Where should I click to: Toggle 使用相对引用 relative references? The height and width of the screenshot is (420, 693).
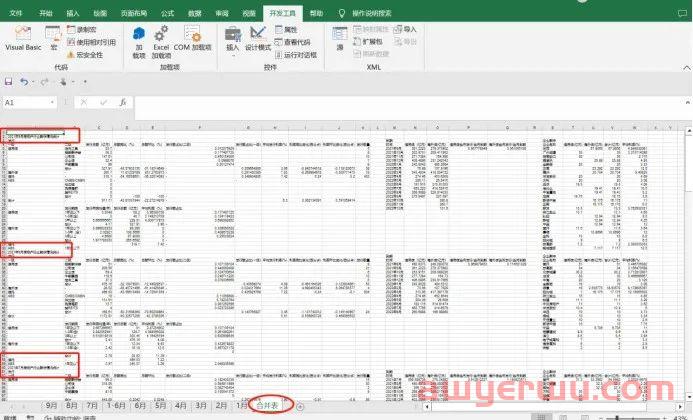point(91,42)
